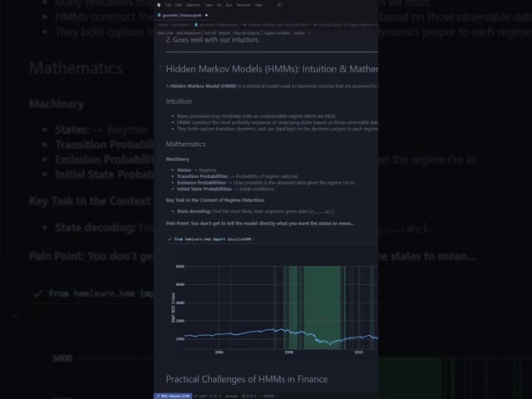Screen dimensions: 532x399
Task: Click the 2008 x-axis label on chart
Action: point(288,352)
